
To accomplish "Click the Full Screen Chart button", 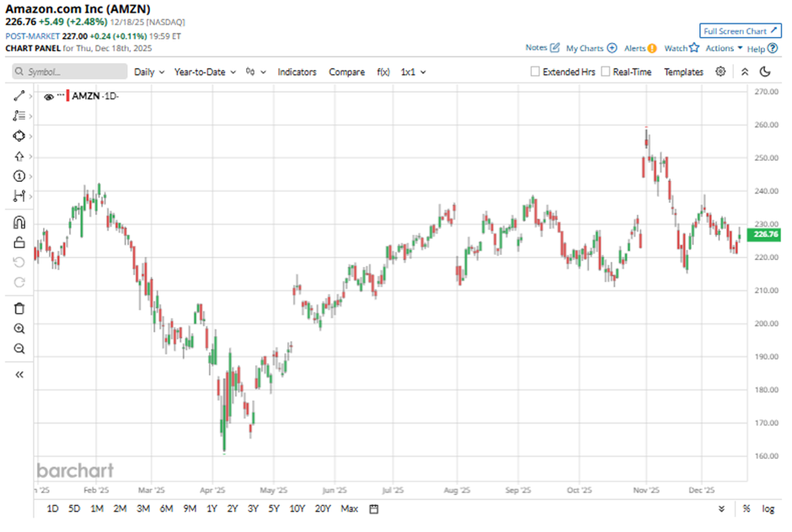I will point(741,31).
